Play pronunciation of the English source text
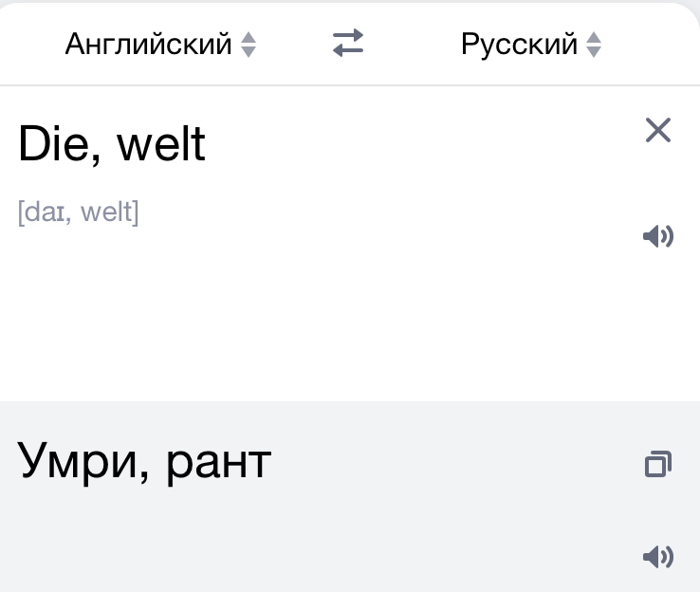 click(657, 236)
